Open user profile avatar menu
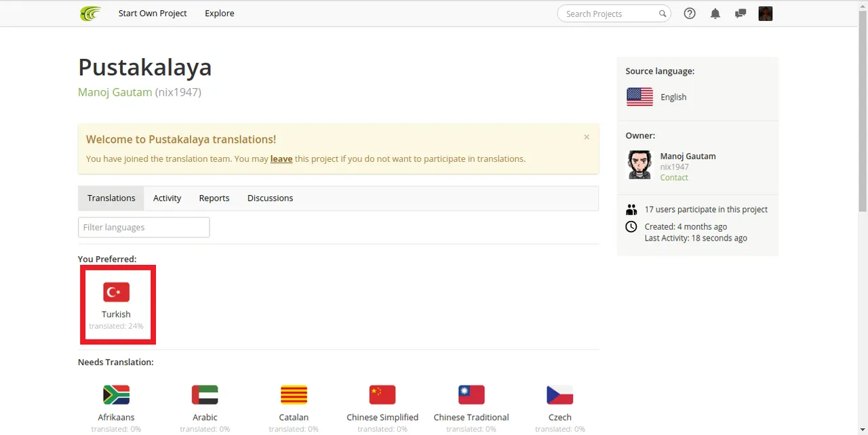The image size is (868, 435). pos(766,14)
